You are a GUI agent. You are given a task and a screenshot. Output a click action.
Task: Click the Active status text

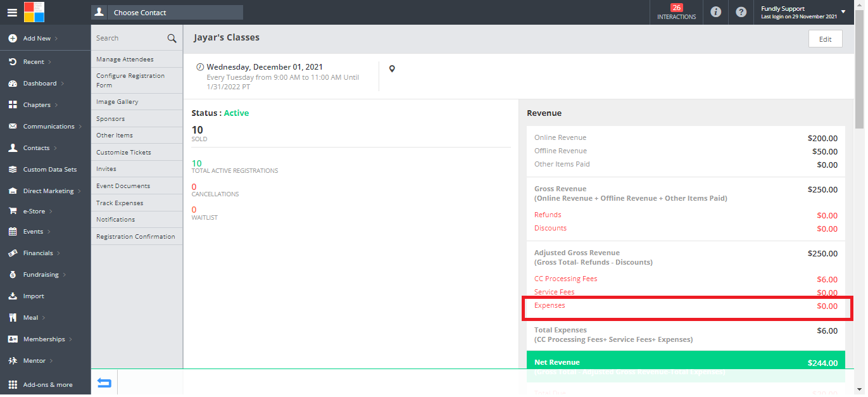click(x=236, y=113)
